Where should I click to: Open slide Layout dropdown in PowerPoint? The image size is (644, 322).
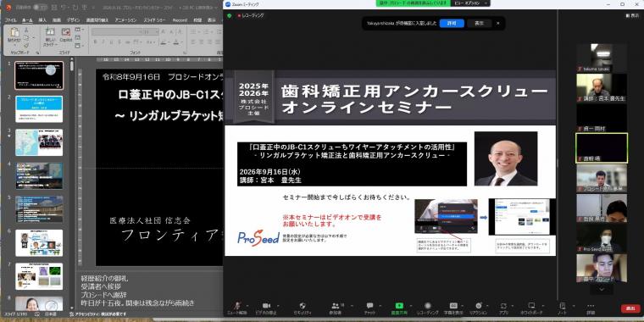tap(79, 31)
